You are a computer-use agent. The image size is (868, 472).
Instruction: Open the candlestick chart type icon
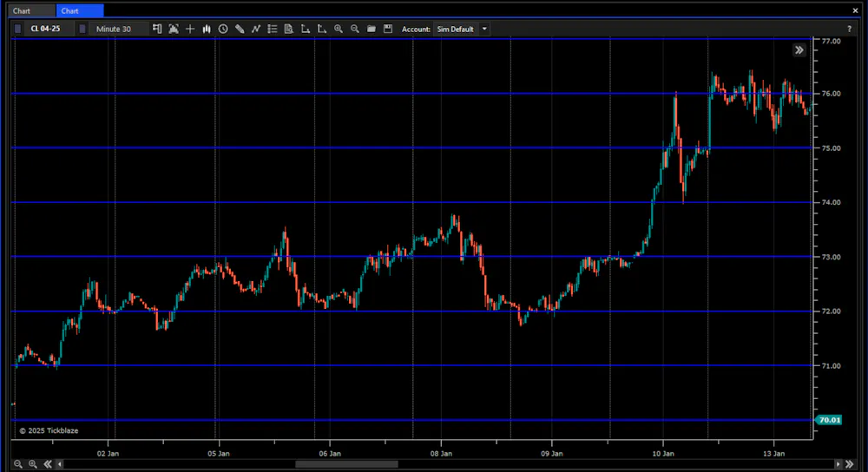click(x=207, y=29)
